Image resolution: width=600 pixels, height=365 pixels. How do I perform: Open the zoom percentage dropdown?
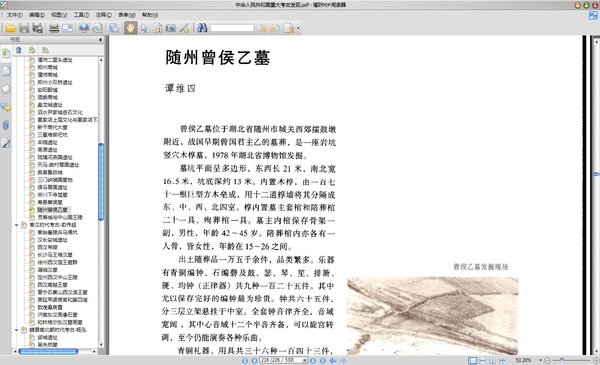click(540, 360)
